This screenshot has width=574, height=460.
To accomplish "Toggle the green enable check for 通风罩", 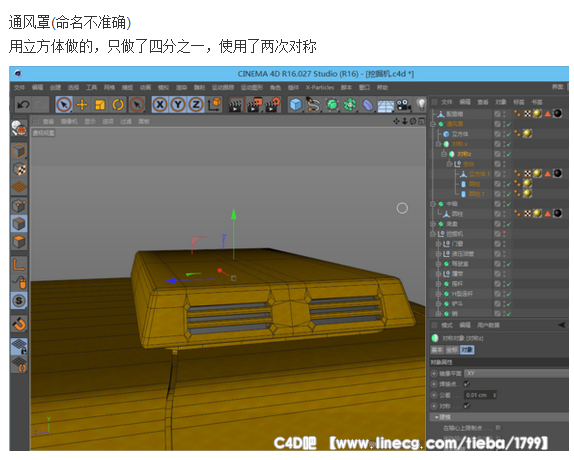I will pyautogui.click(x=509, y=124).
